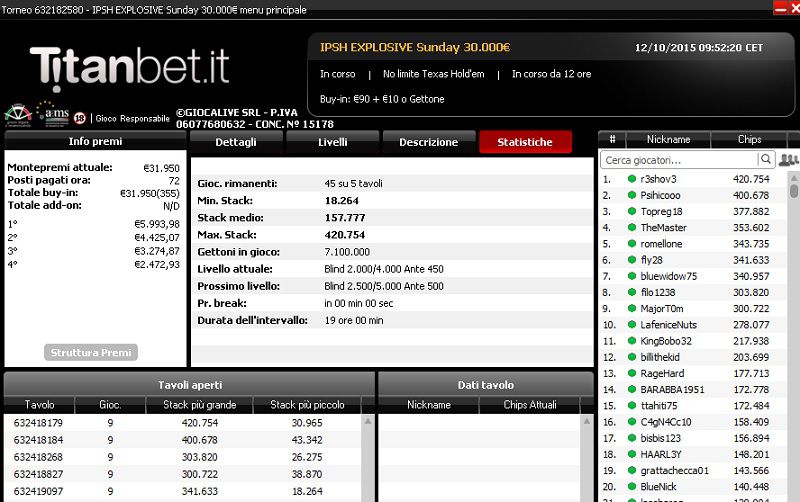Click Gioco Responsabile link
The width and height of the screenshot is (800, 502).
(133, 118)
